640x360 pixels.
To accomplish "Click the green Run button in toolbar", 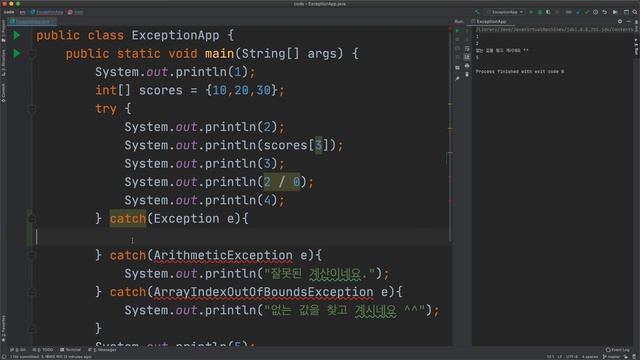I will [531, 12].
